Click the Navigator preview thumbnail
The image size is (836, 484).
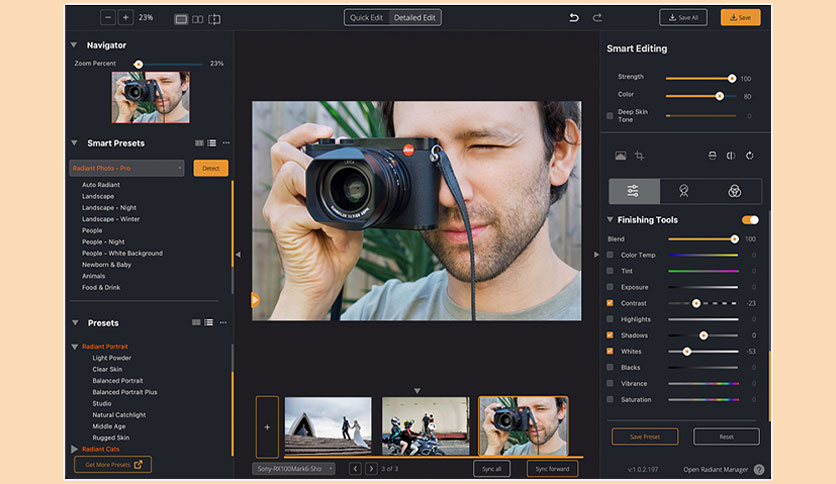[x=150, y=98]
